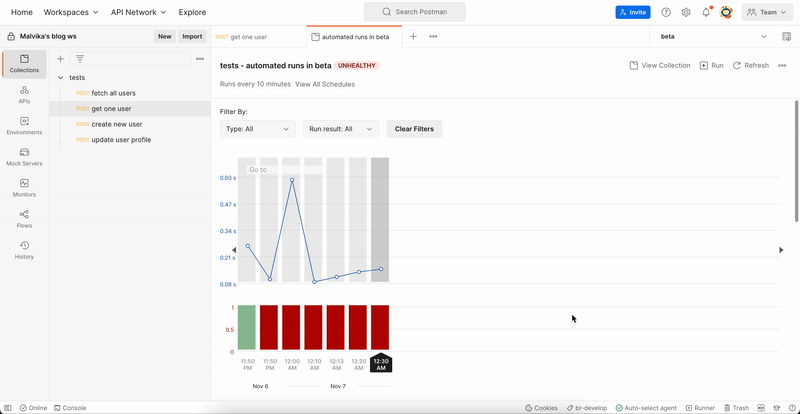Click the Go to input field
The height and width of the screenshot is (414, 800).
click(x=286, y=169)
